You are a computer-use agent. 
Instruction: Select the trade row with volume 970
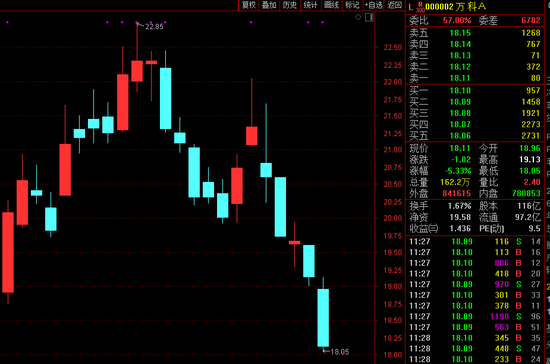tap(475, 284)
